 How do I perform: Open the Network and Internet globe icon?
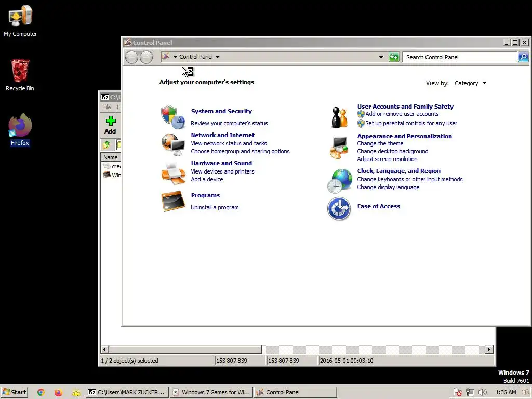click(x=173, y=144)
